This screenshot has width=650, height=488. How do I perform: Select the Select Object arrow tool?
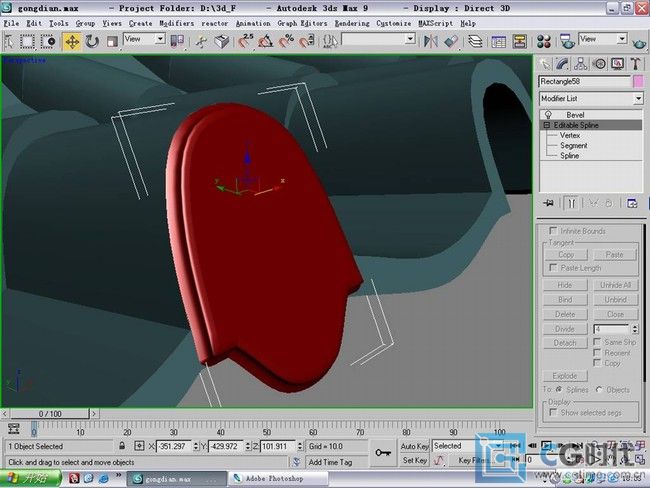(x=9, y=41)
